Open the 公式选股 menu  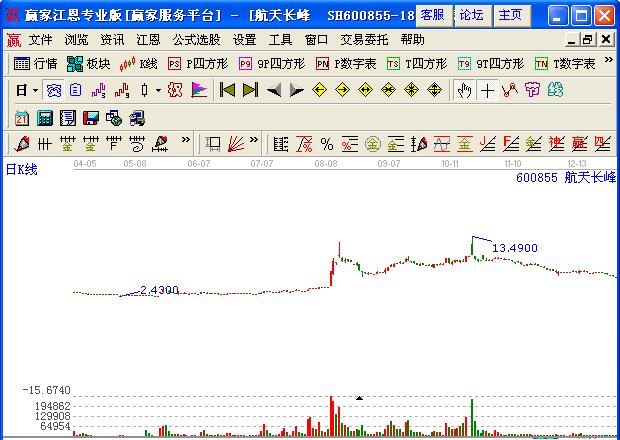[196, 40]
